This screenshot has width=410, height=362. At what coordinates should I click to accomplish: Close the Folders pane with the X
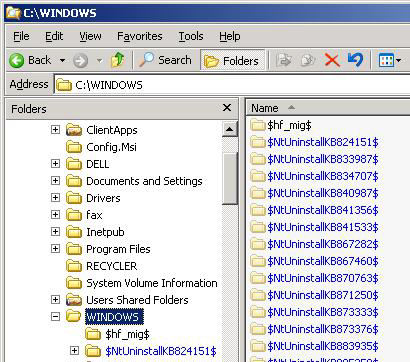tap(227, 108)
